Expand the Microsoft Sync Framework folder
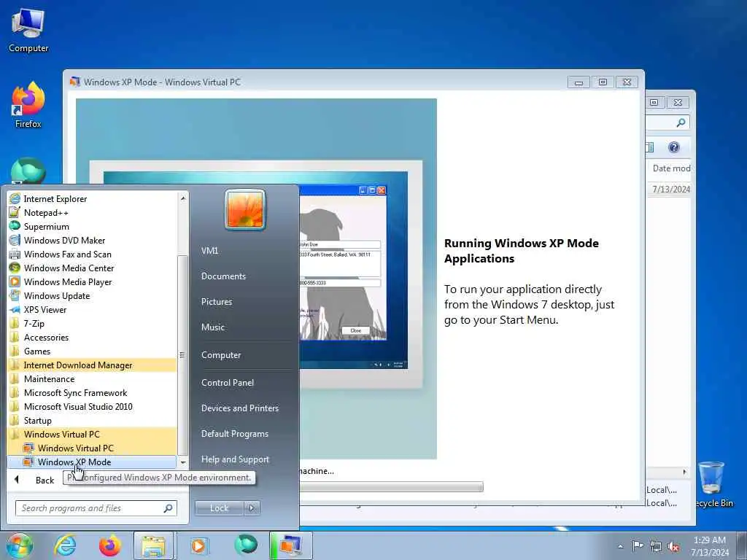This screenshot has width=747, height=560. coord(75,392)
